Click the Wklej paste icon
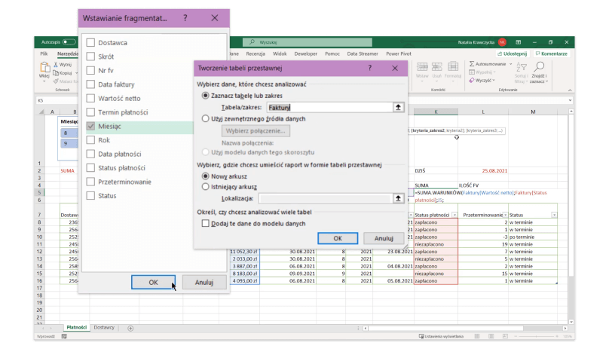 pos(44,68)
